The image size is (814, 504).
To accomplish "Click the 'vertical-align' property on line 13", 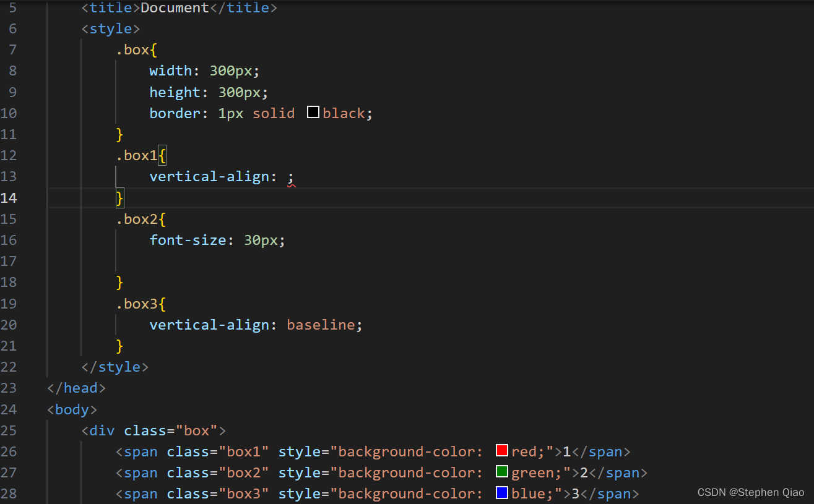I will click(209, 177).
